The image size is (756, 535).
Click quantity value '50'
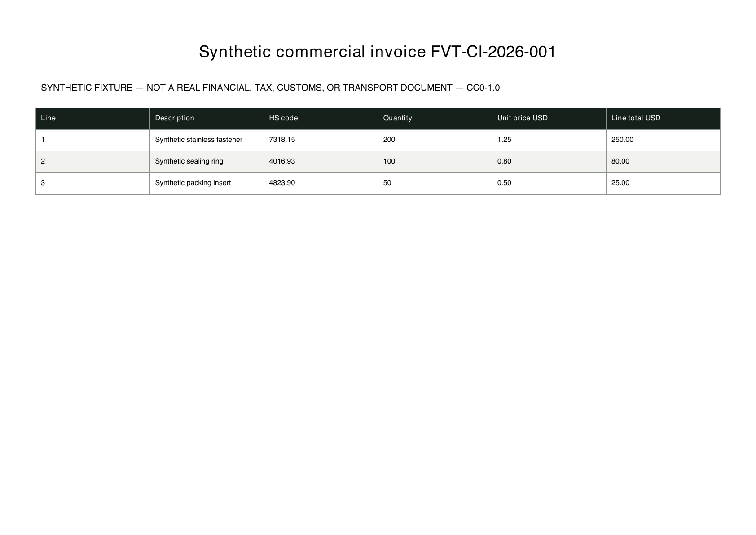pyautogui.click(x=387, y=183)
